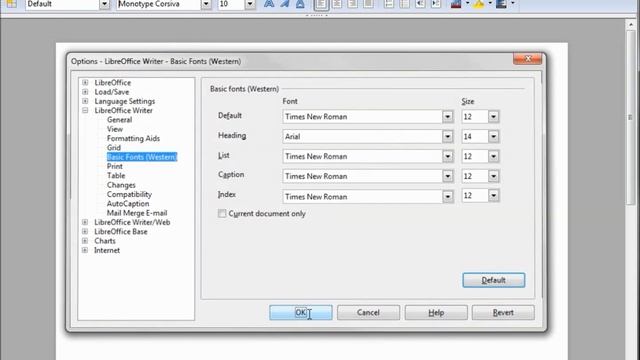
Task: Collapse the LibreOffice Writer tree node
Action: click(x=85, y=110)
